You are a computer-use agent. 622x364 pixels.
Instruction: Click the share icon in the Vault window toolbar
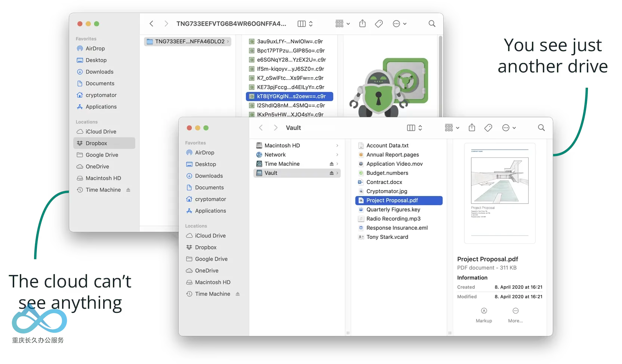click(x=472, y=128)
